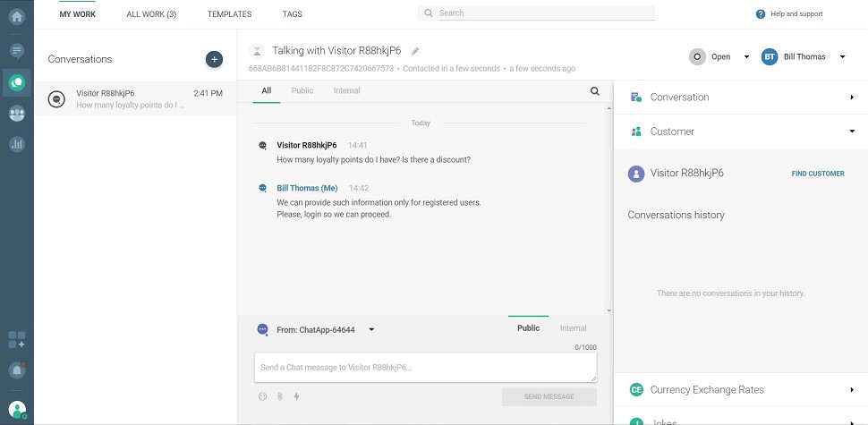Switch to the All Work (3) tab
This screenshot has height=425, width=868.
(x=151, y=14)
